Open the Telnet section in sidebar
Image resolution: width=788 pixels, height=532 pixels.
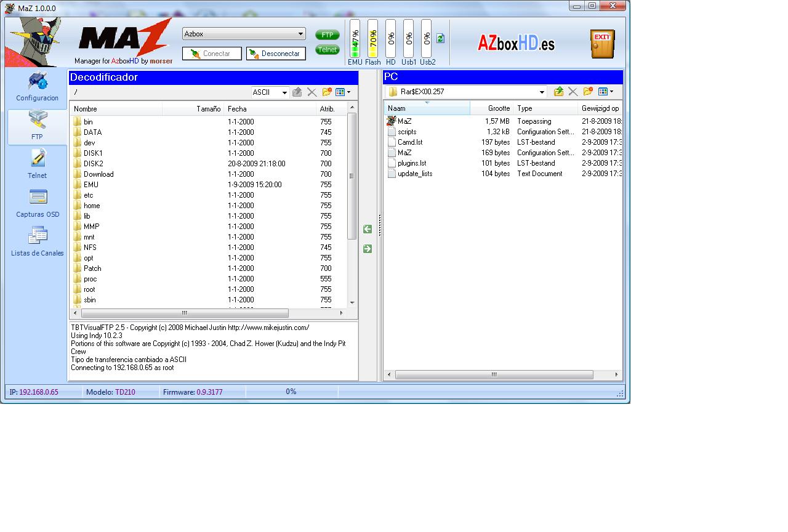point(37,165)
